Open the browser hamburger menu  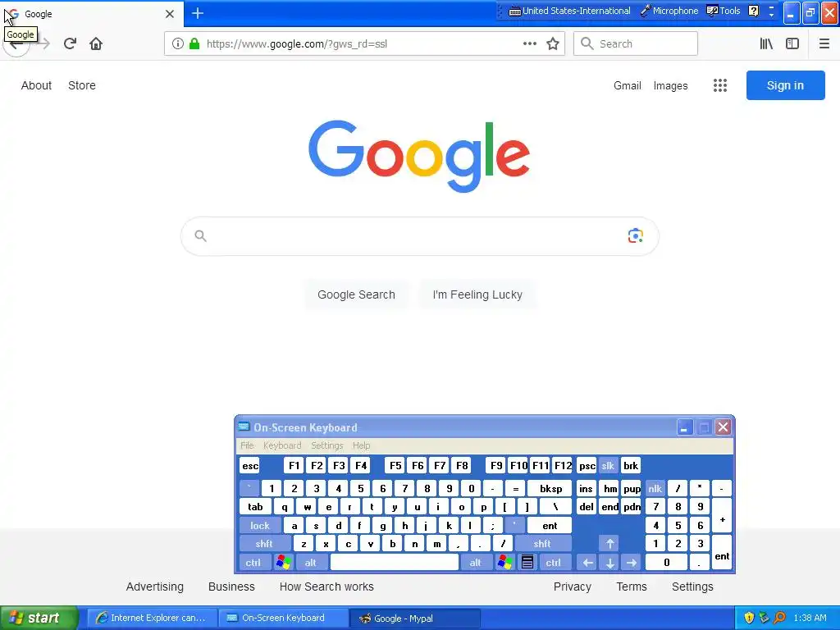pos(824,43)
